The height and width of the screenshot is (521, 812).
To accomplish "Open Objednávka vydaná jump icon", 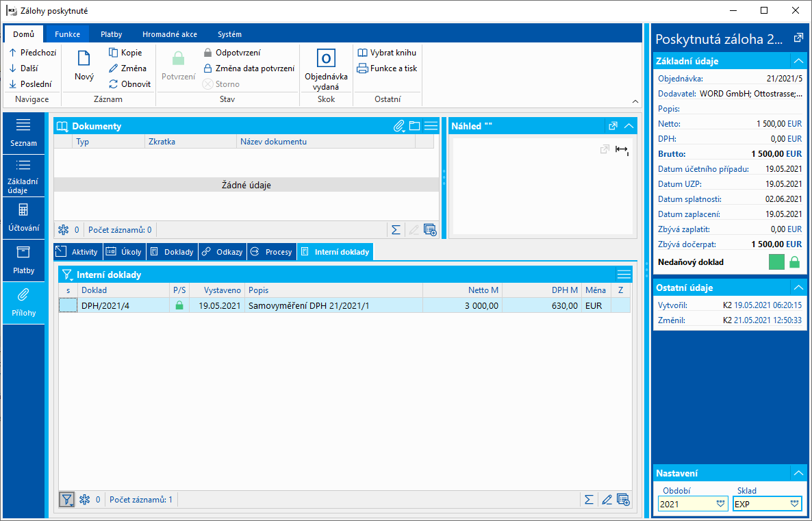I will click(x=326, y=59).
